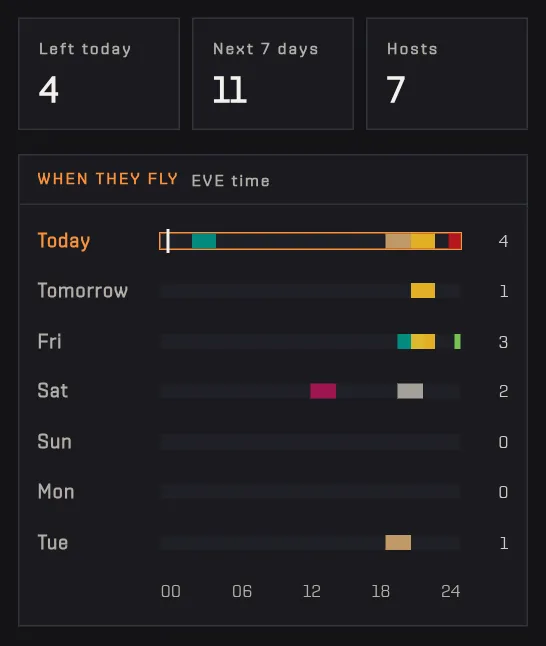Click the WHEN THEY FLY heading
This screenshot has width=546, height=646.
(108, 179)
